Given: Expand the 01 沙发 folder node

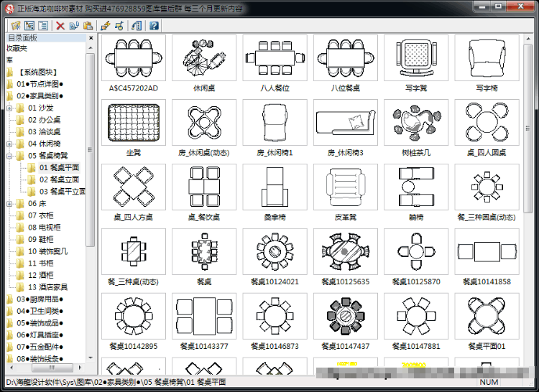Looking at the screenshot, I should pyautogui.click(x=9, y=108).
